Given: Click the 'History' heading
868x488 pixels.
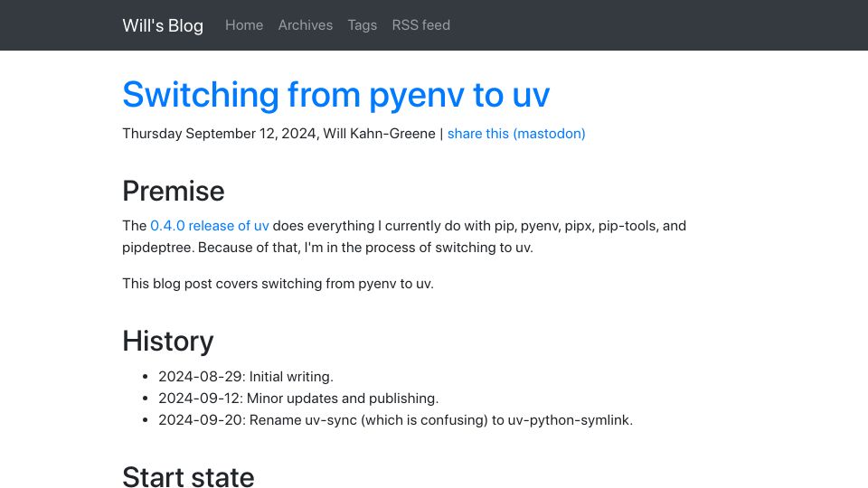Looking at the screenshot, I should [x=168, y=342].
